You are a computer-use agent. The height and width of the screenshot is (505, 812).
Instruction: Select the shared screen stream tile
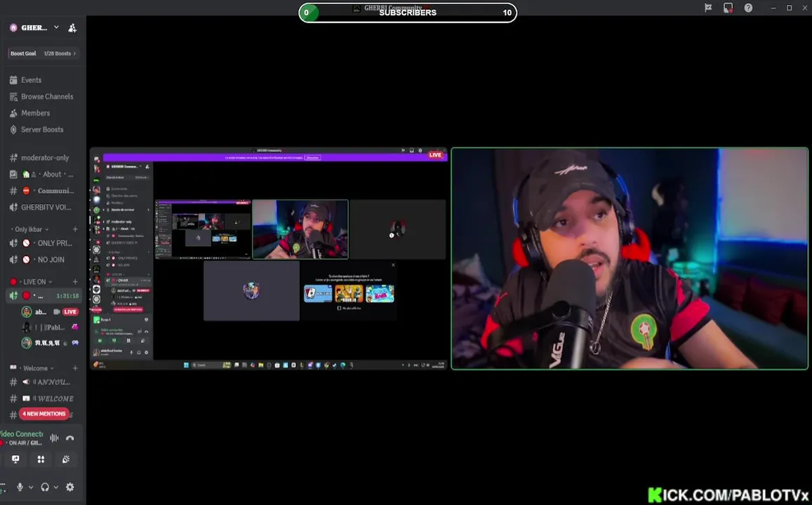pos(269,259)
